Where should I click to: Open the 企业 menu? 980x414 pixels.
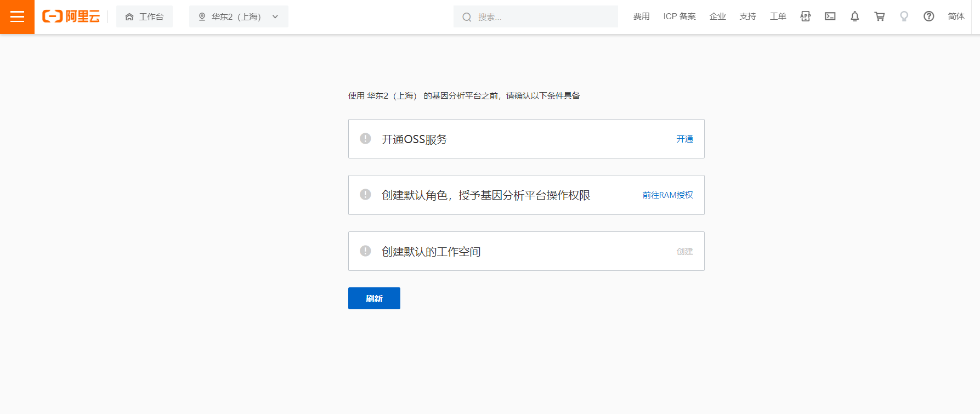pyautogui.click(x=717, y=16)
